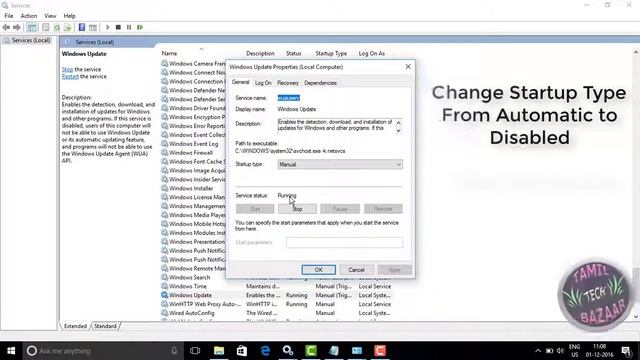640x360 pixels.
Task: Open the Startup type dropdown showing Manual
Action: pos(340,164)
